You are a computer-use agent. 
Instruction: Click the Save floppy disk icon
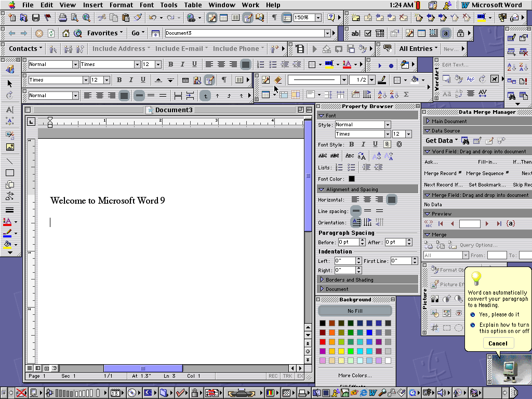point(36,18)
